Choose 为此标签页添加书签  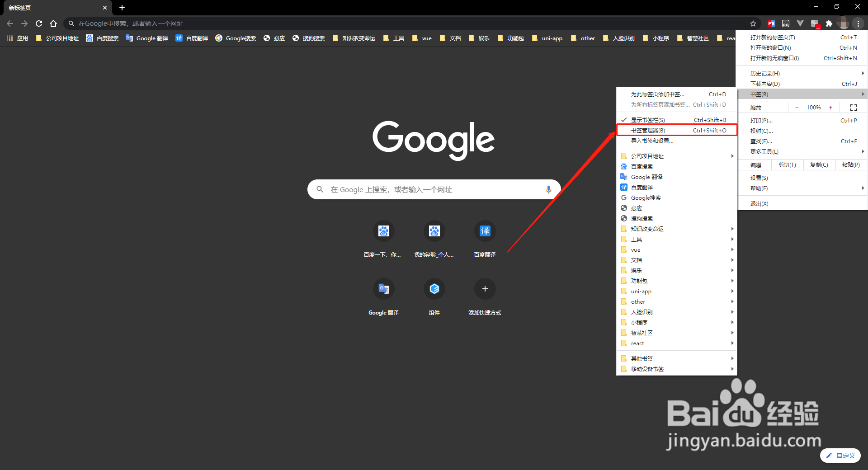point(677,94)
